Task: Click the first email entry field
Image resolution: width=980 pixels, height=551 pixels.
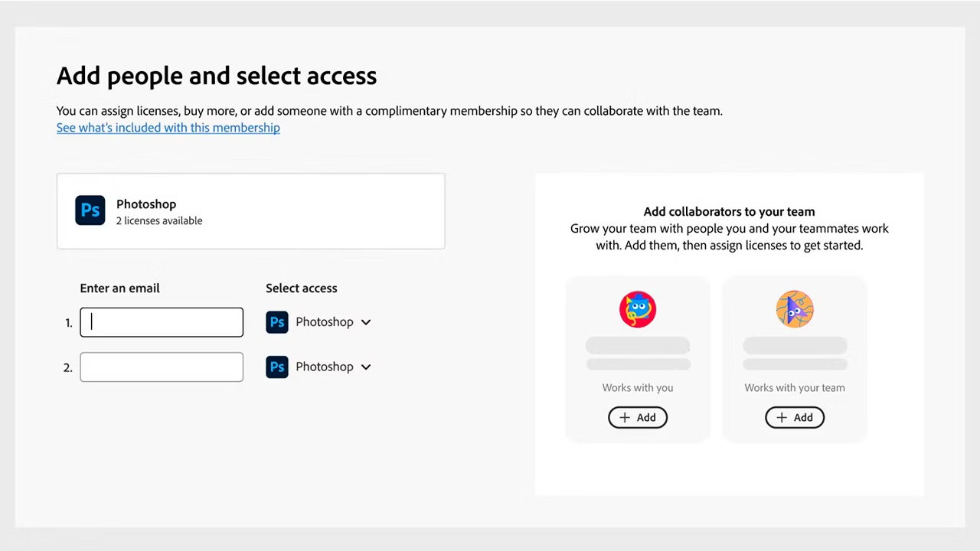Action: click(x=162, y=321)
